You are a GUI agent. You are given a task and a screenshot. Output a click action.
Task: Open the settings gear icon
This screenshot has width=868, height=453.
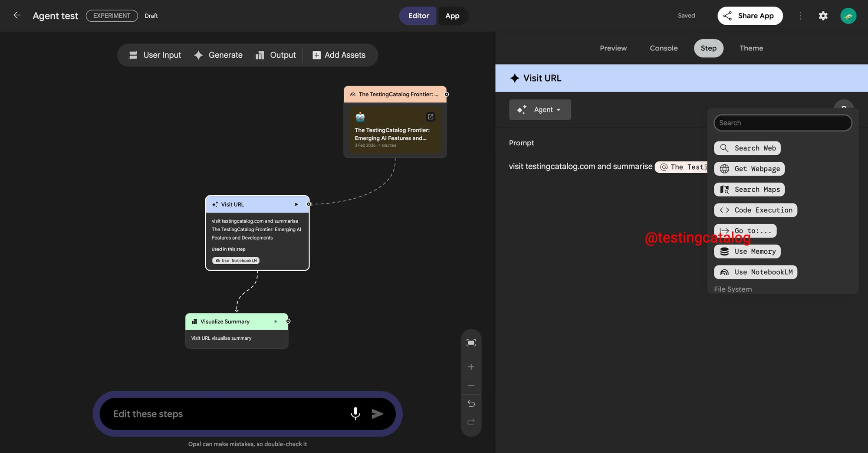(823, 16)
